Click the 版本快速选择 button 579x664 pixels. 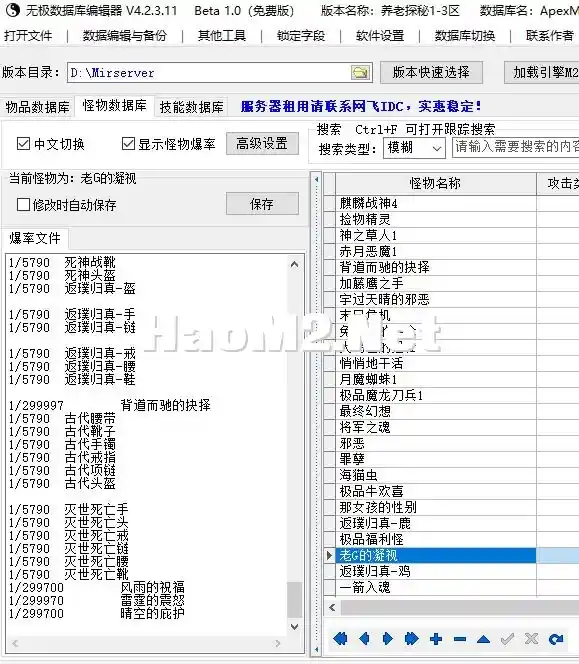431,72
